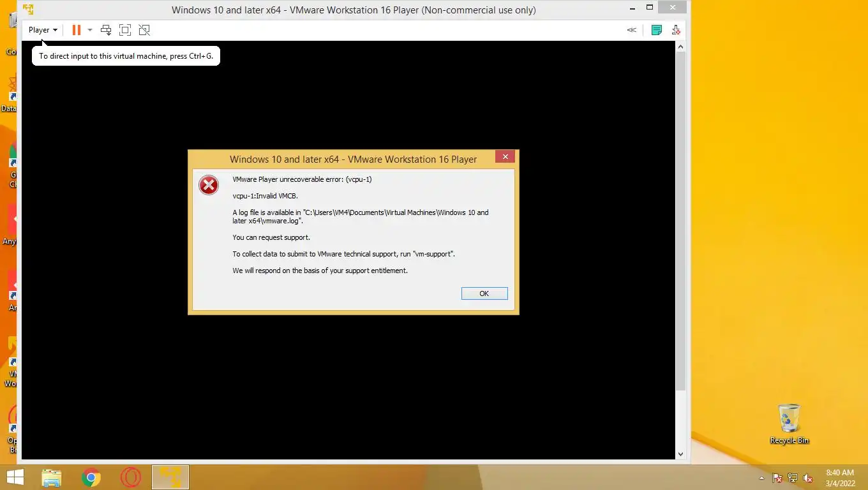Click the error dialog title bar text

click(x=353, y=159)
